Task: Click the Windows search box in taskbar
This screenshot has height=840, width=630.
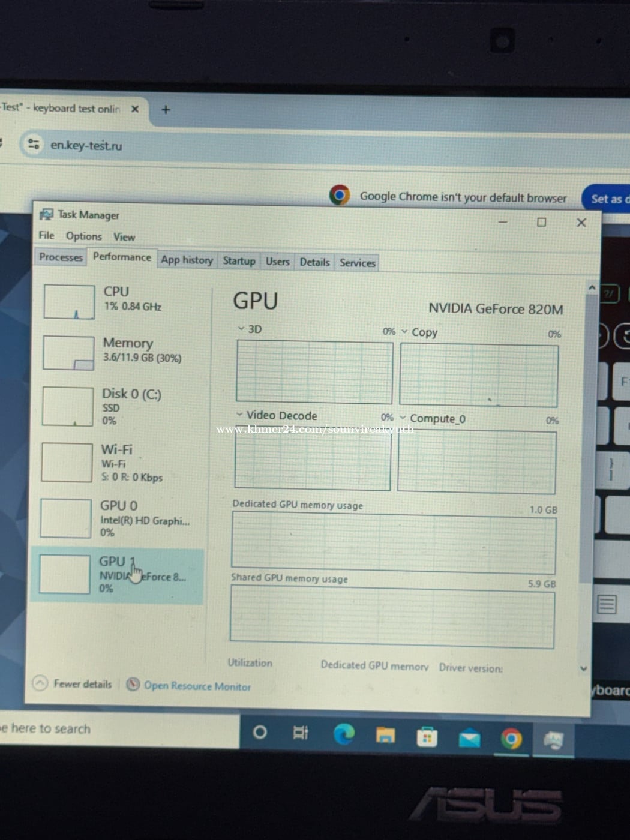Action: [x=119, y=728]
